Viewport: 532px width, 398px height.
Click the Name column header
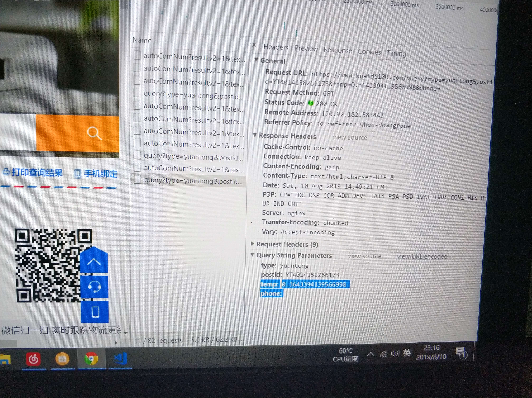click(x=142, y=40)
